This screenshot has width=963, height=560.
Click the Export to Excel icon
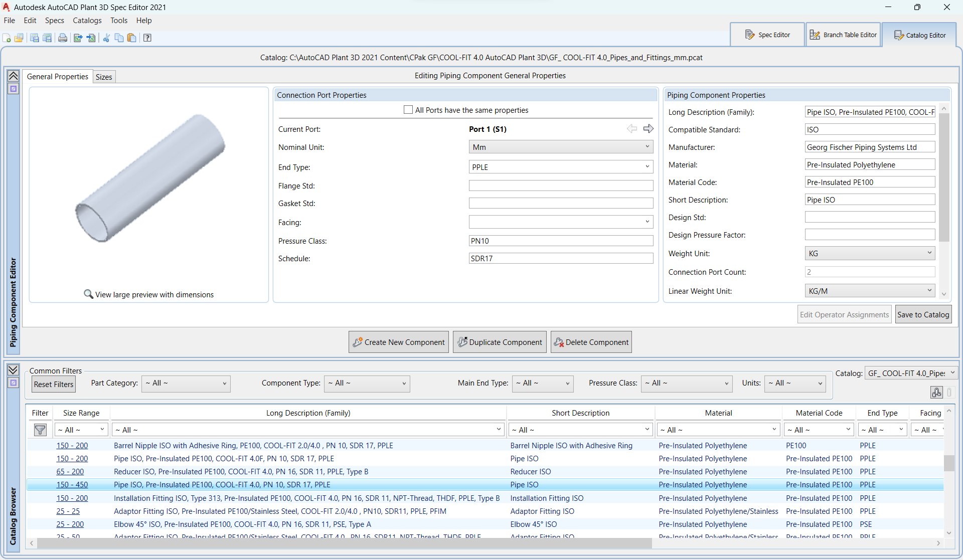click(78, 38)
